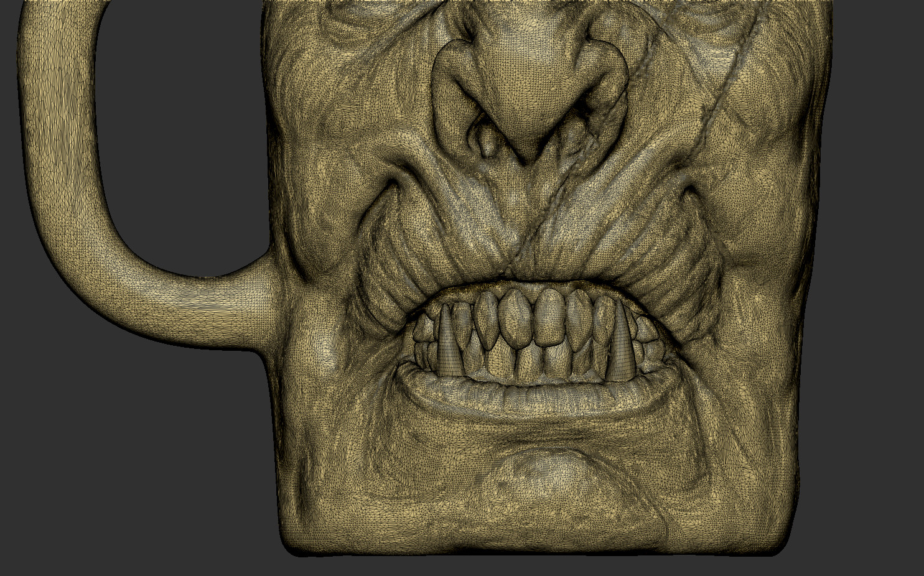Viewport: 924px width, 576px height.
Task: Click the mug handle on the model
Action: tap(68, 187)
